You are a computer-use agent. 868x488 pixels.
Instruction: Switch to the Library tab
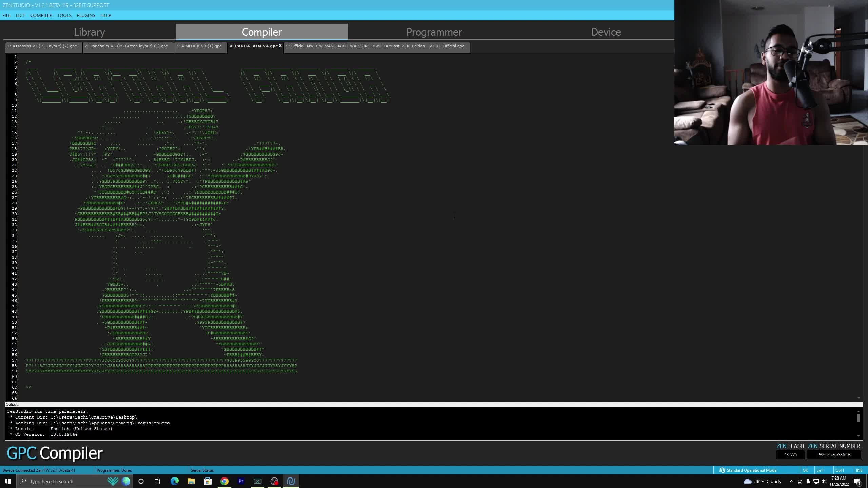89,32
